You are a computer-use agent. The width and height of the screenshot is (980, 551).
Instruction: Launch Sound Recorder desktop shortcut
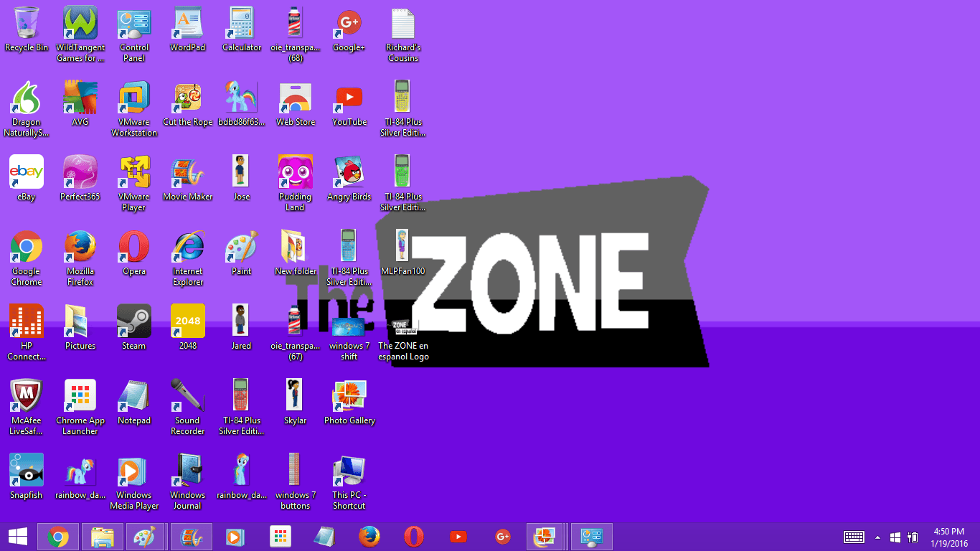tap(187, 408)
